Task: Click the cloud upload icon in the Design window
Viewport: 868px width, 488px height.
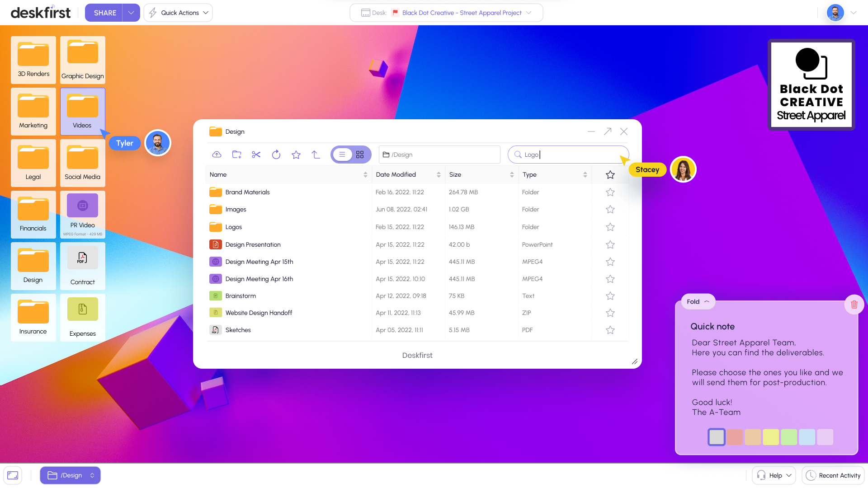Action: [217, 154]
